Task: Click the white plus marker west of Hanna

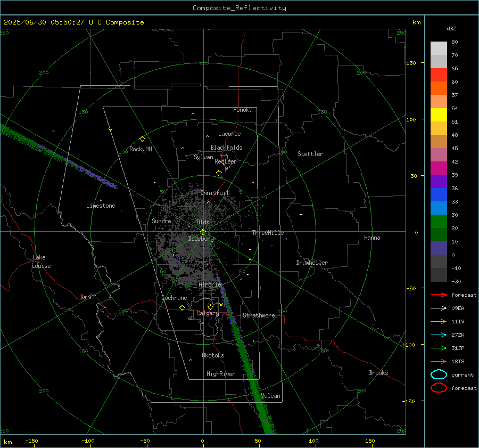Action: [x=301, y=214]
